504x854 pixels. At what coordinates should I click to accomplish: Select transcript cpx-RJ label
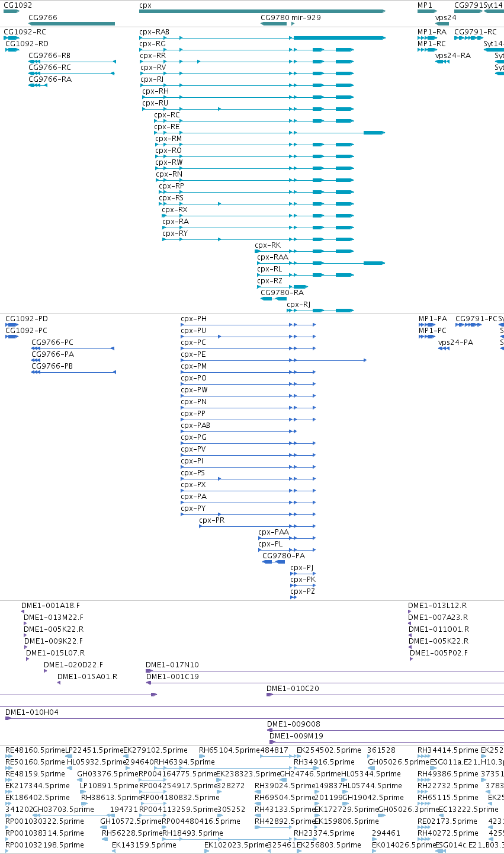[x=298, y=305]
